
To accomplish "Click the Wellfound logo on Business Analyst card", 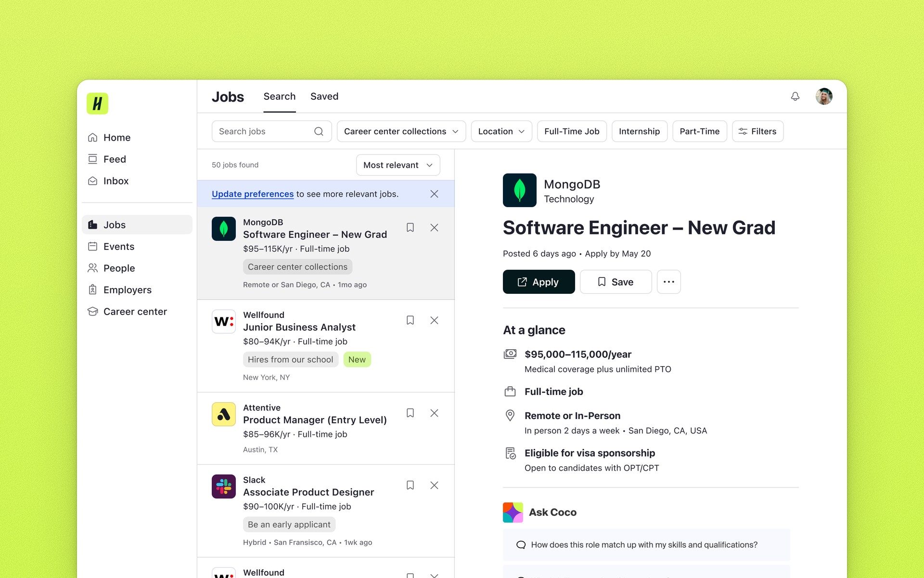I will click(224, 321).
